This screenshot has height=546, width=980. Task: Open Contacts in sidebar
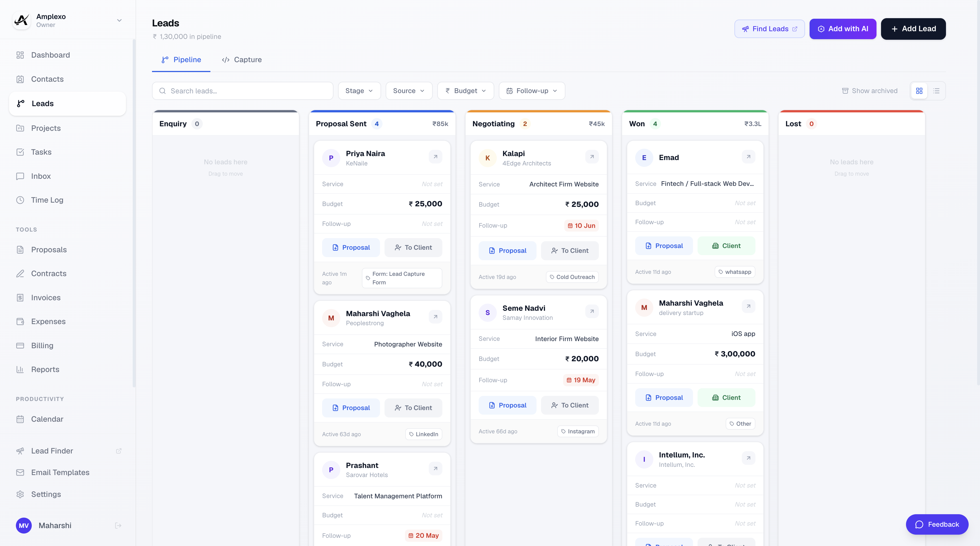point(67,79)
